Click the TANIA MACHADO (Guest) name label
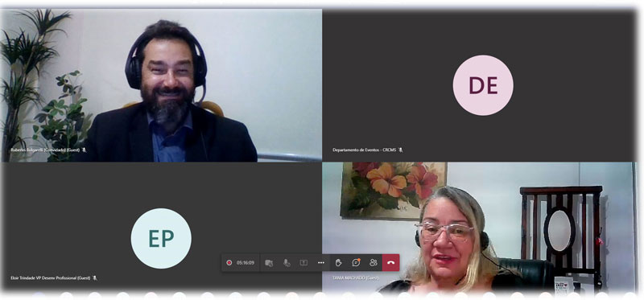The image size is (644, 300). 356,278
